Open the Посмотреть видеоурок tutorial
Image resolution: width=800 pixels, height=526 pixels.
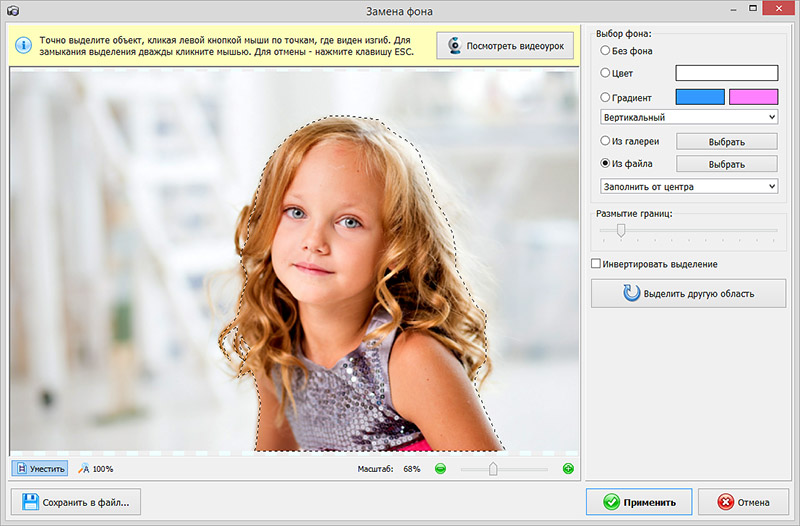point(505,45)
